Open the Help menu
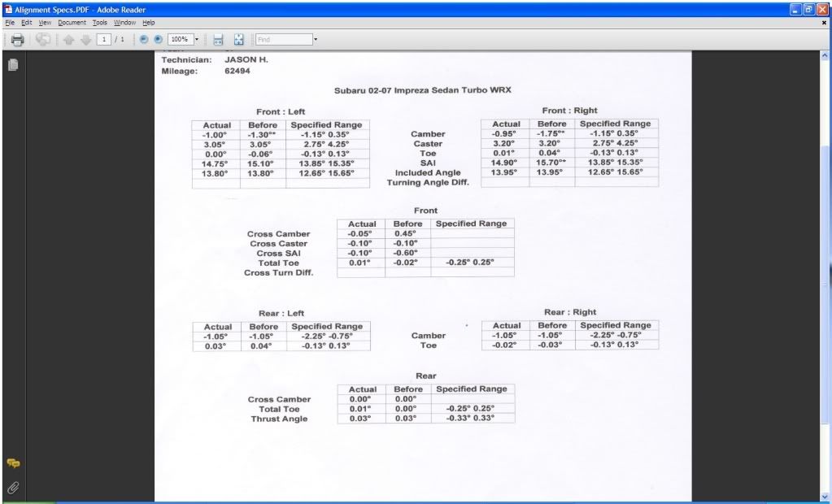This screenshot has height=504, width=832. [x=149, y=23]
